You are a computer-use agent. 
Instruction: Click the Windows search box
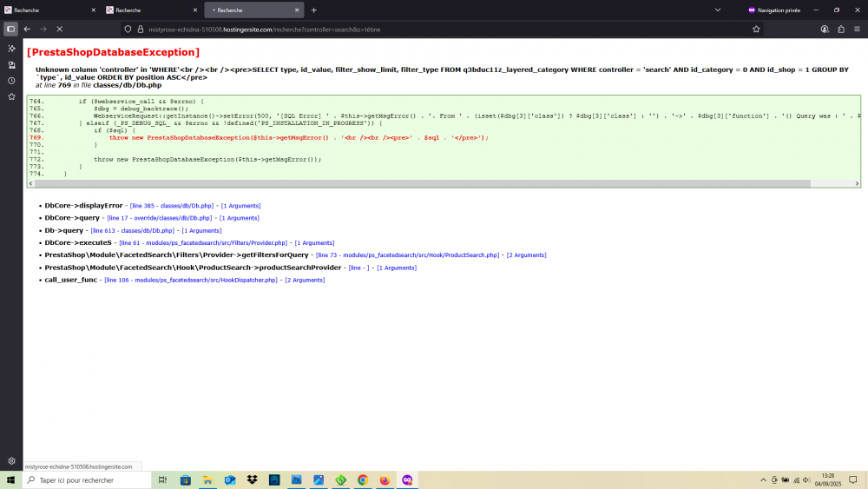point(87,480)
